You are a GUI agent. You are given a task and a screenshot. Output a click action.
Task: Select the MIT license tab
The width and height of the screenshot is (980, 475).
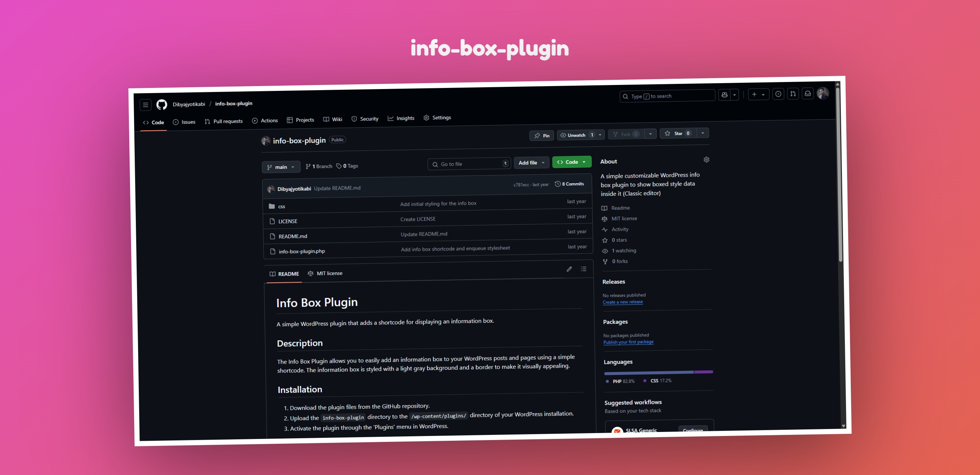pos(325,273)
